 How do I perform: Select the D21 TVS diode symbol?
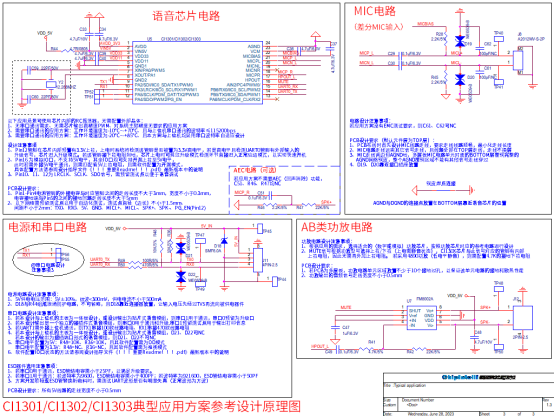[181, 248]
